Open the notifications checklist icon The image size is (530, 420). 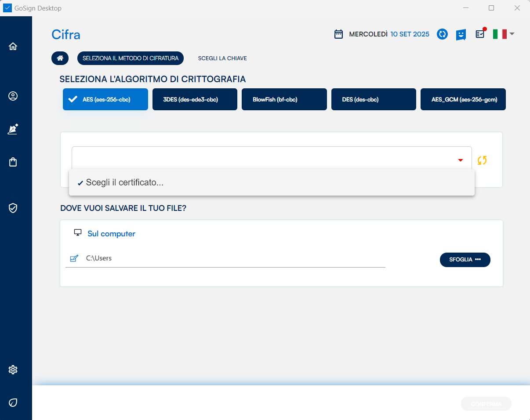click(480, 34)
